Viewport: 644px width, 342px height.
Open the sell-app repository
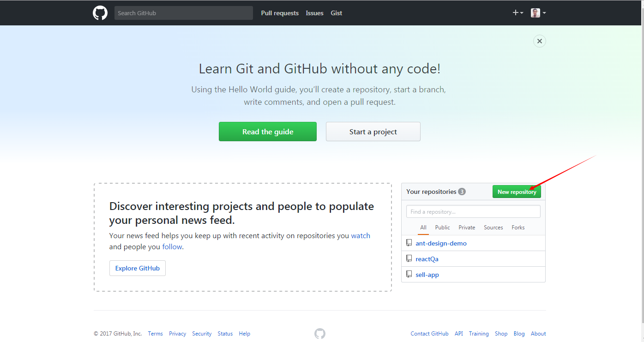(x=427, y=275)
